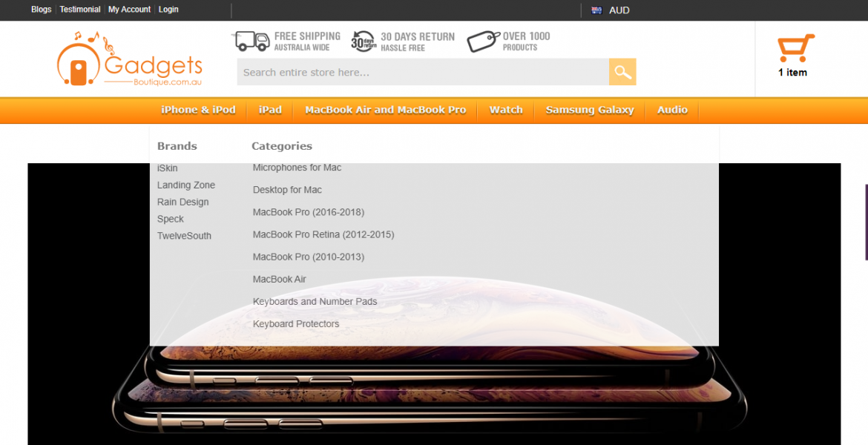
Task: Open the Watch menu item
Action: 506,110
